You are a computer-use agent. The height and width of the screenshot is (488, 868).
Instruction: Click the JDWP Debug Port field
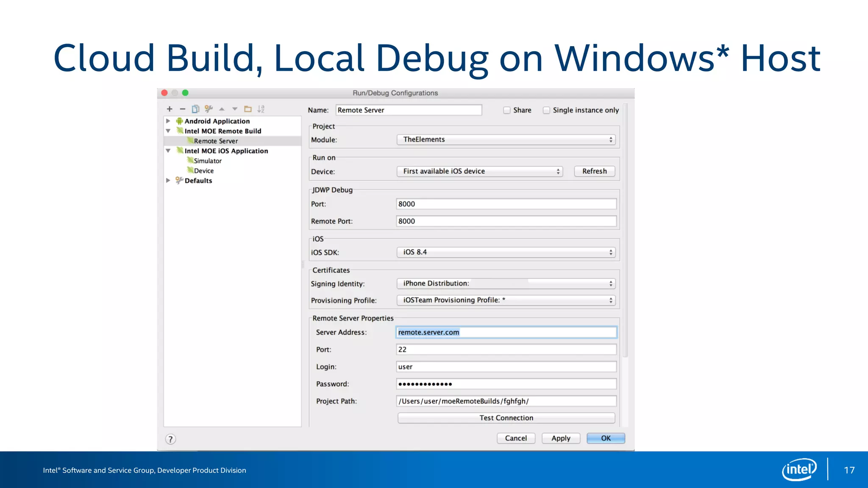(506, 204)
